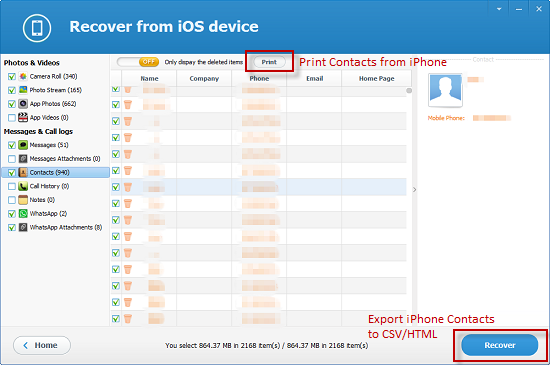Select the Contacts (940) category row
550x365 pixels.
(x=55, y=173)
